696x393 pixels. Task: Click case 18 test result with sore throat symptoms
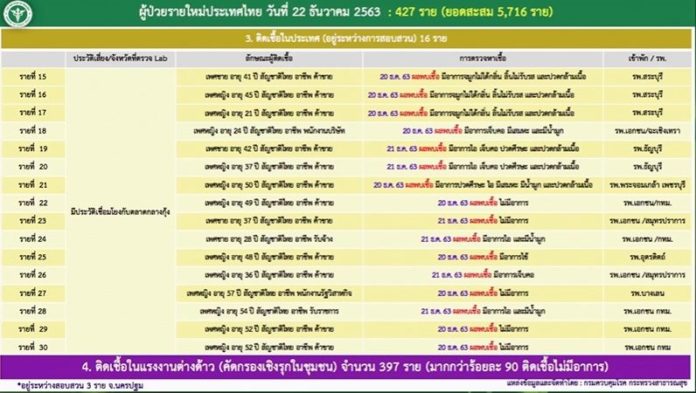[x=483, y=131]
